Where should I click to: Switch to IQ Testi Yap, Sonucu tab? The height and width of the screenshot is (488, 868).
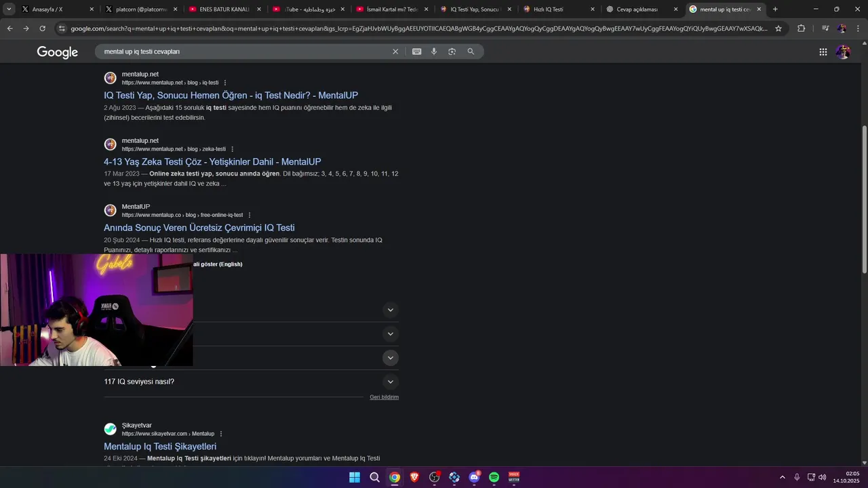coord(475,9)
